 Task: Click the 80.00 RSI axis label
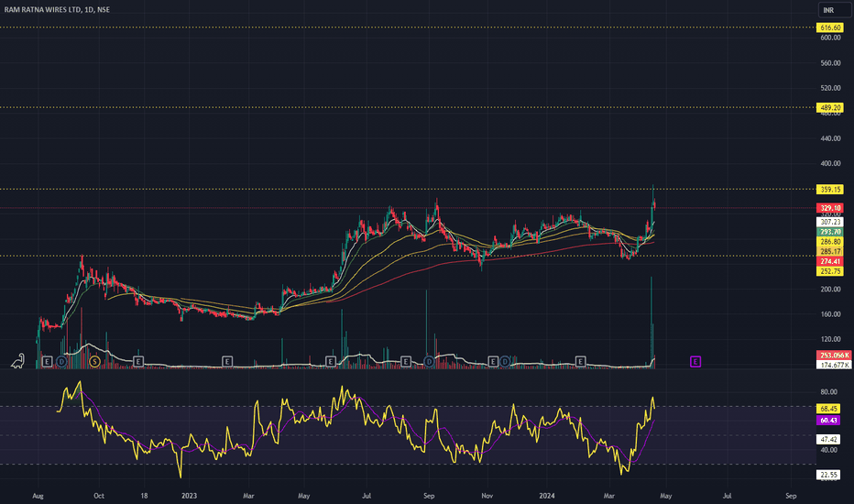828,392
